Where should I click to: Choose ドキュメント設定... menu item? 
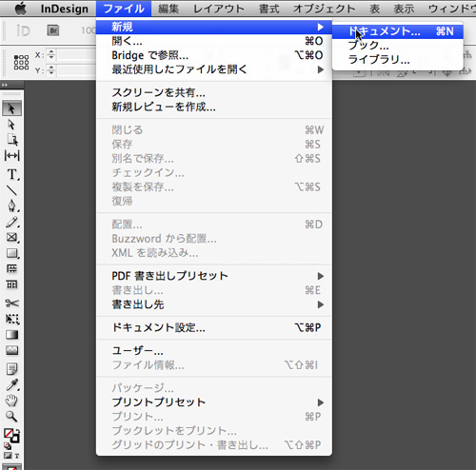214,327
